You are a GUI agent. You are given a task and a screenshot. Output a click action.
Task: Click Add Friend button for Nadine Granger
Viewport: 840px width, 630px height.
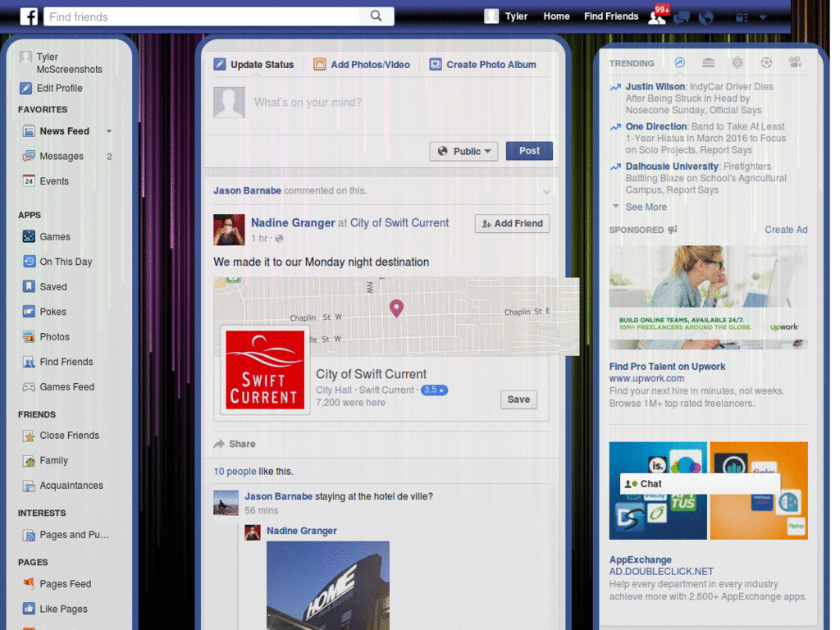pyautogui.click(x=512, y=223)
